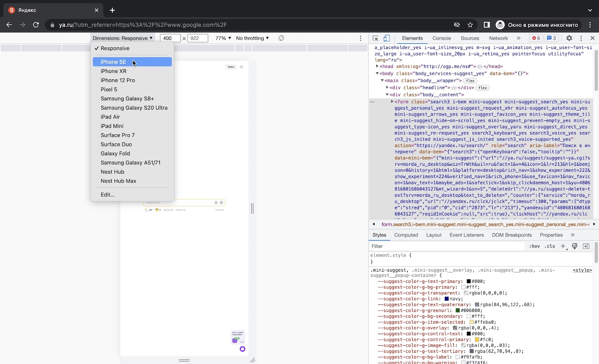Image resolution: width=599 pixels, height=364 pixels.
Task: Open DevTools settings gear
Action: point(569,38)
